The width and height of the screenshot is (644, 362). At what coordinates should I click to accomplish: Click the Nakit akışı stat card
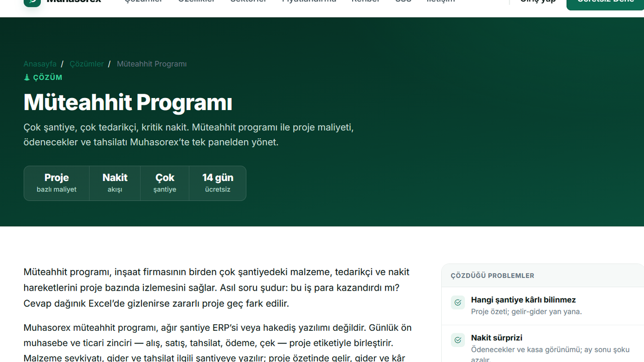click(x=115, y=184)
